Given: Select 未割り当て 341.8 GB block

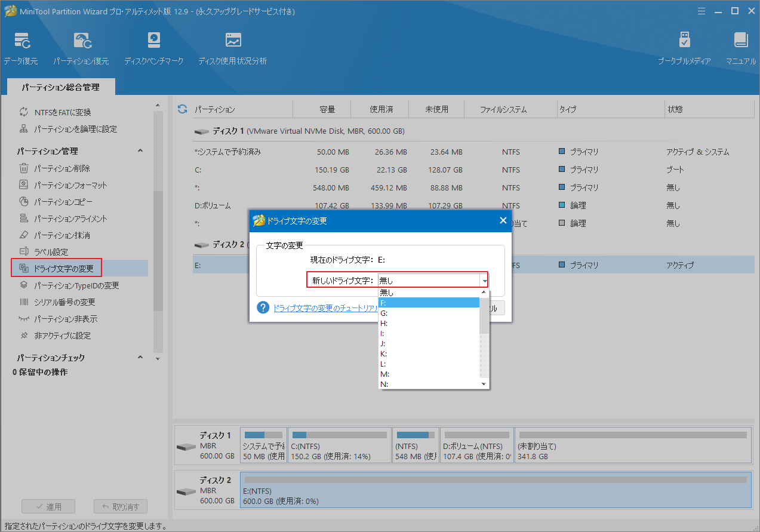Looking at the screenshot, I should pos(633,445).
